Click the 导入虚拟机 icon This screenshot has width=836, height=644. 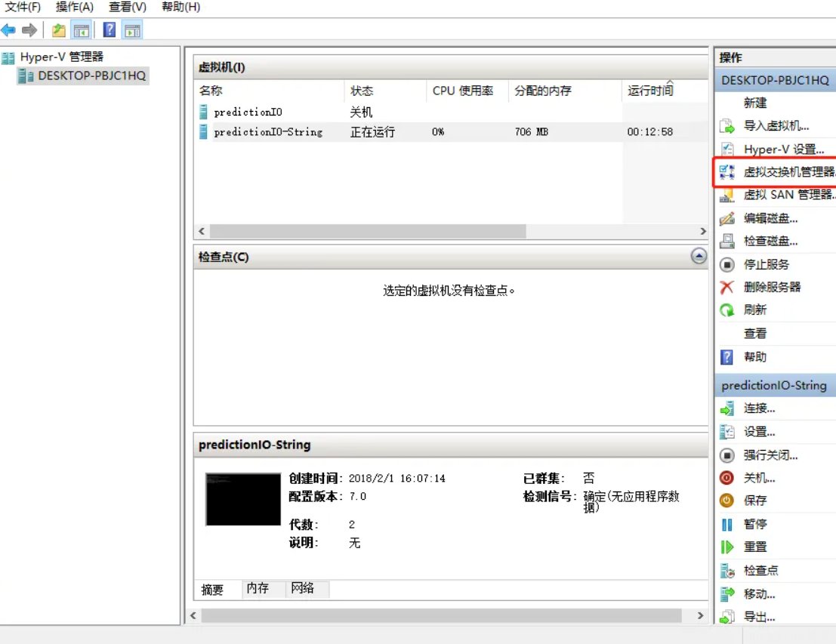coord(726,126)
